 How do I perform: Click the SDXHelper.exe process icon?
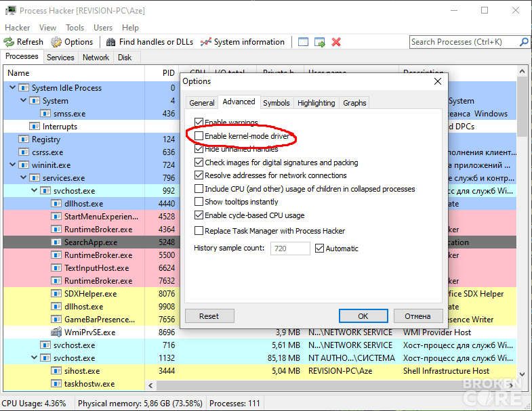pos(56,294)
